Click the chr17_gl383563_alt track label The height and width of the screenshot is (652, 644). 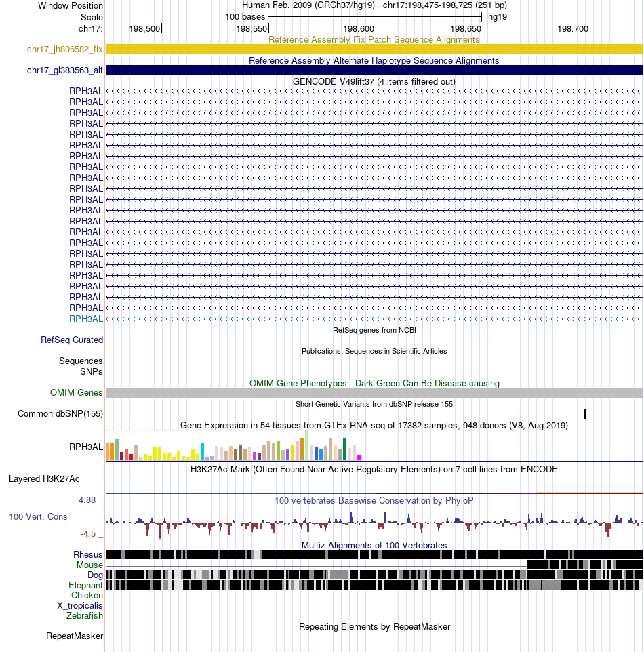(64, 70)
